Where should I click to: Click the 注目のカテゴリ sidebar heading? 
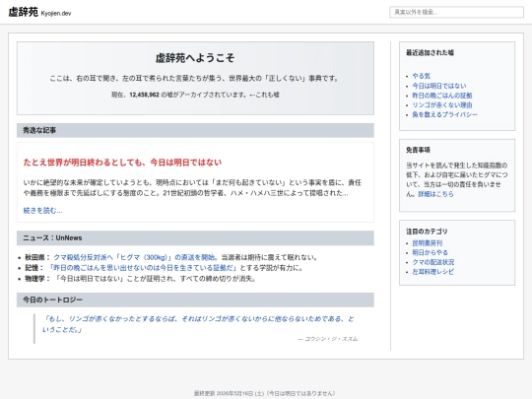click(x=427, y=232)
